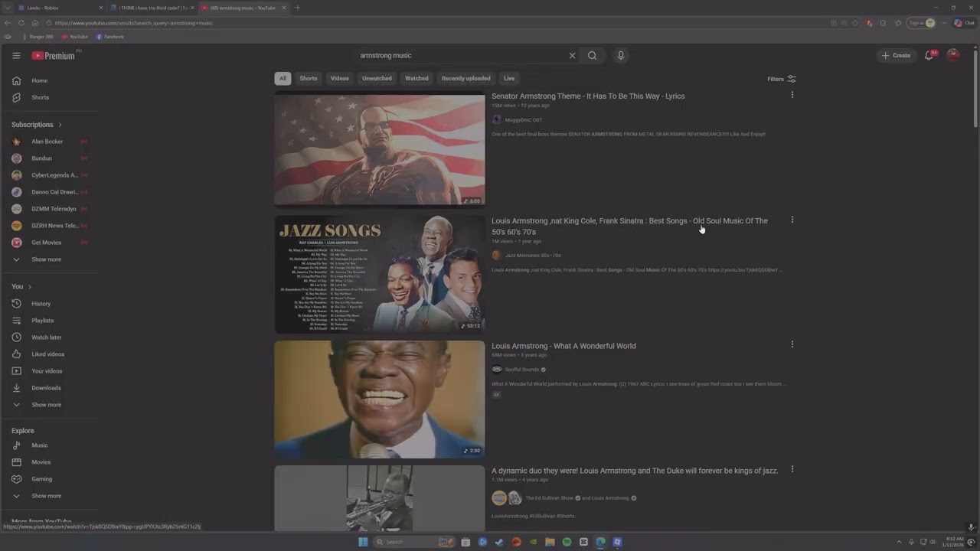Go back in the browser
The width and height of the screenshot is (980, 551).
(8, 23)
